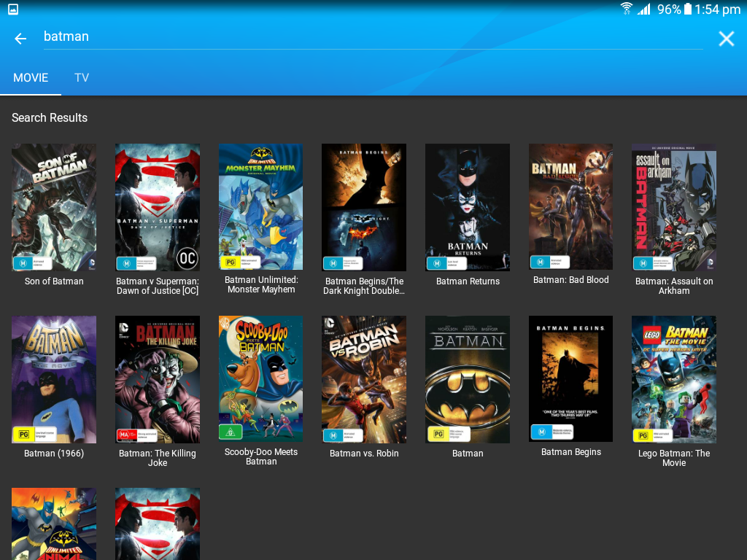Click 'Batman Begins/The Dark Knight Double...' title
Image resolution: width=747 pixels, height=560 pixels.
tap(364, 286)
